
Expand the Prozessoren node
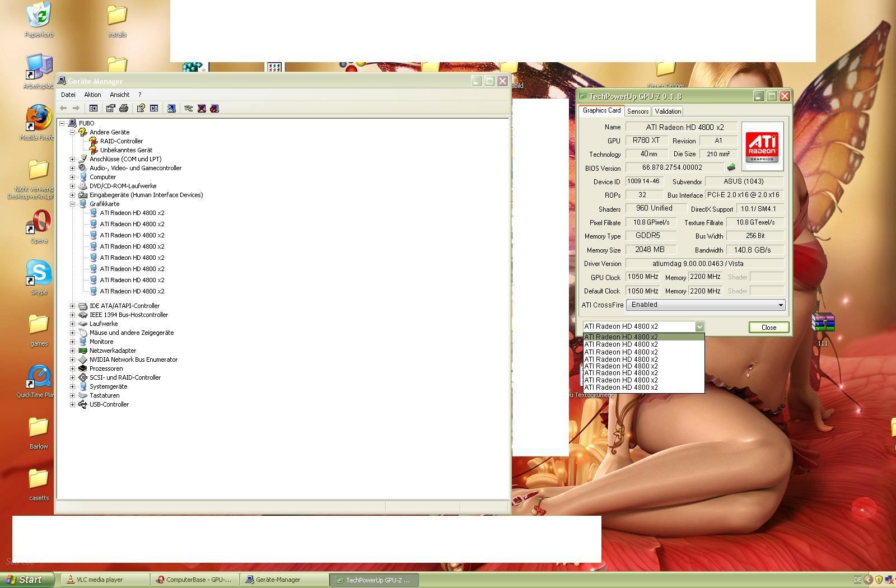[73, 368]
